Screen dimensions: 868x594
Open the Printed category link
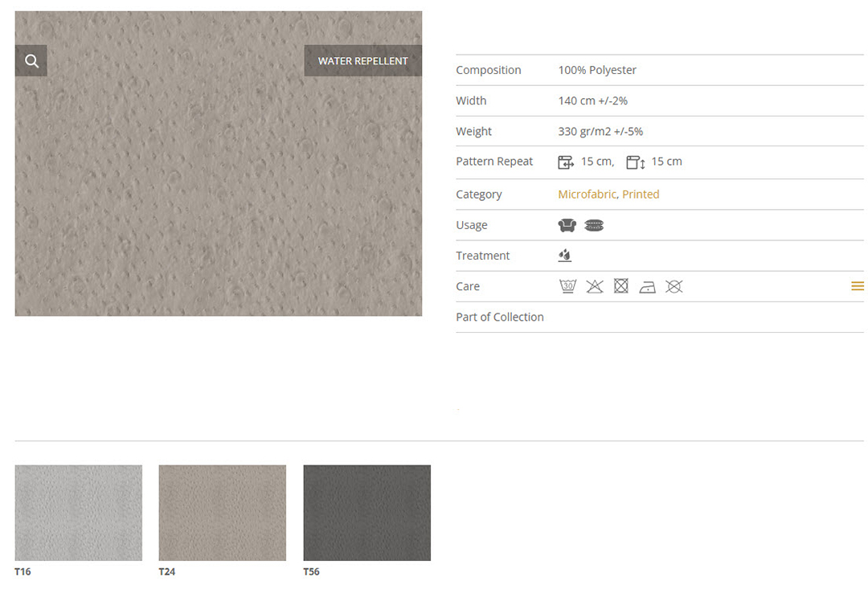641,195
